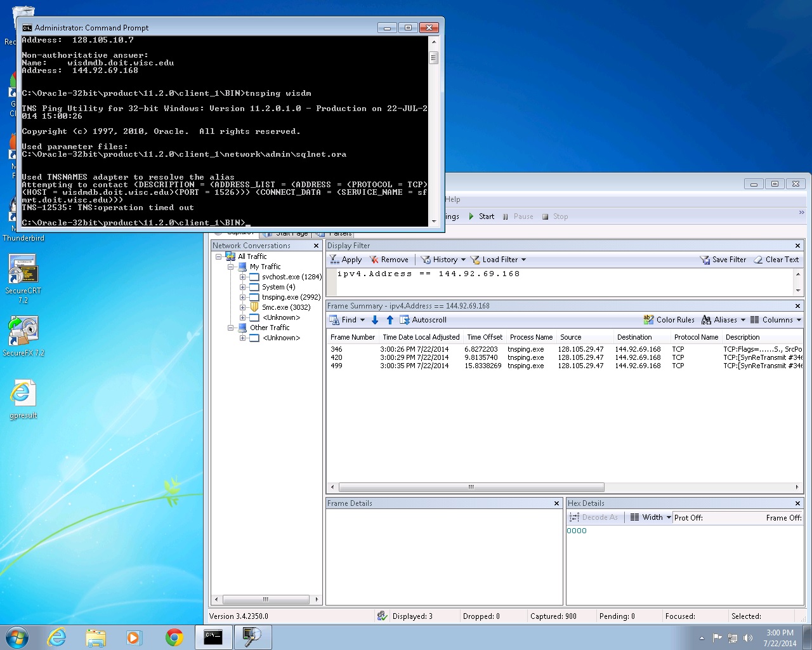Select frame 499 row

coord(565,366)
